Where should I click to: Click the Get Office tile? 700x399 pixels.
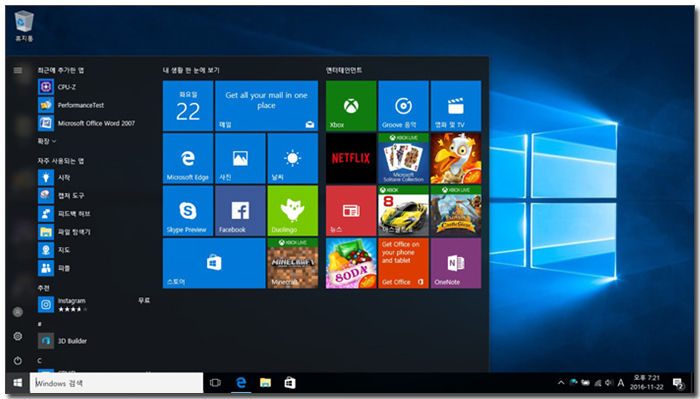point(404,263)
